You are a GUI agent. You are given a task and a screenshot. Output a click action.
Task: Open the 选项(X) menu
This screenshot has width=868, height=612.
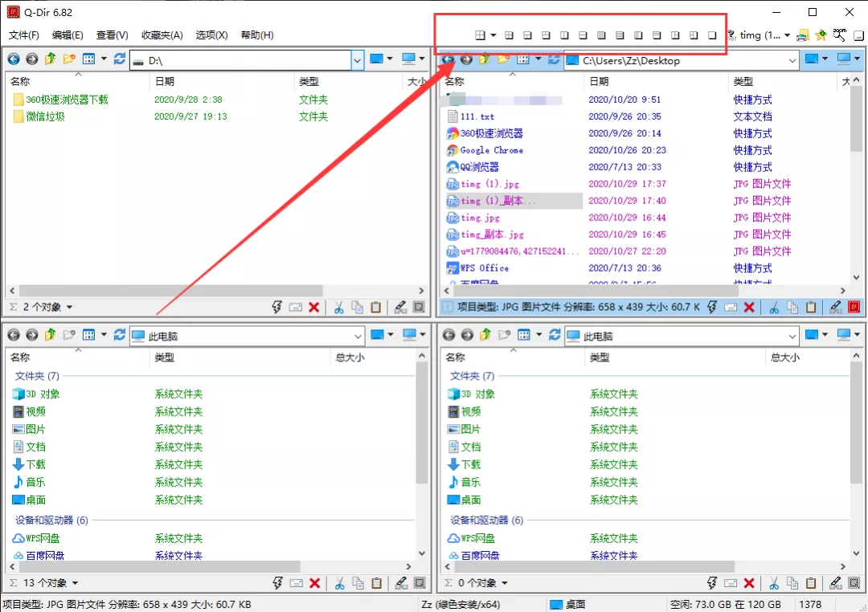211,35
